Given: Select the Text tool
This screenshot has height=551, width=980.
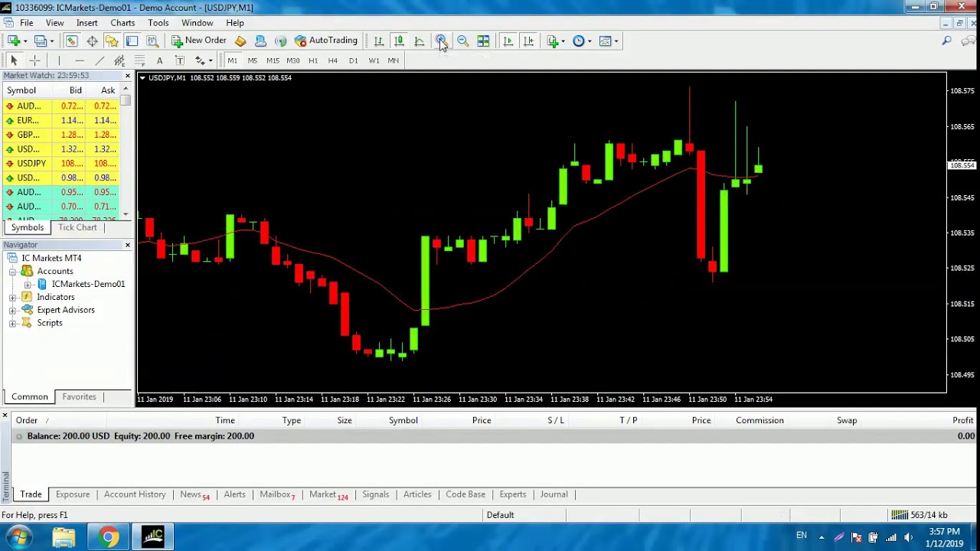Looking at the screenshot, I should click(159, 60).
